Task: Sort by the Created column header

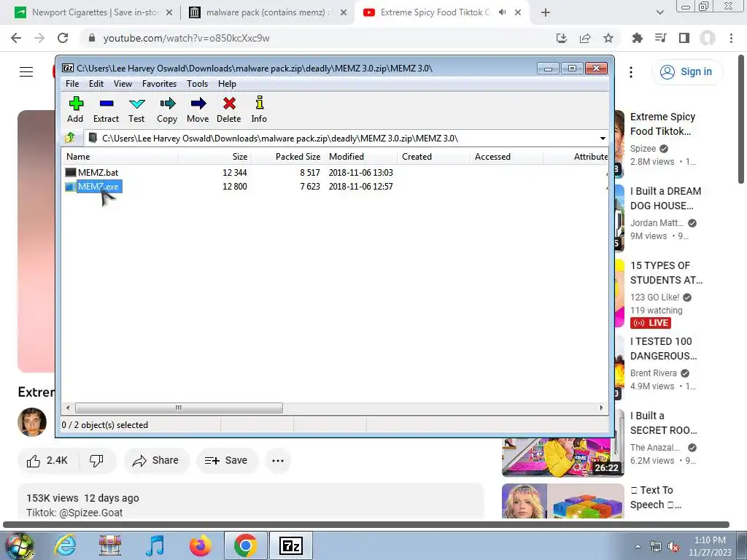Action: coord(433,157)
